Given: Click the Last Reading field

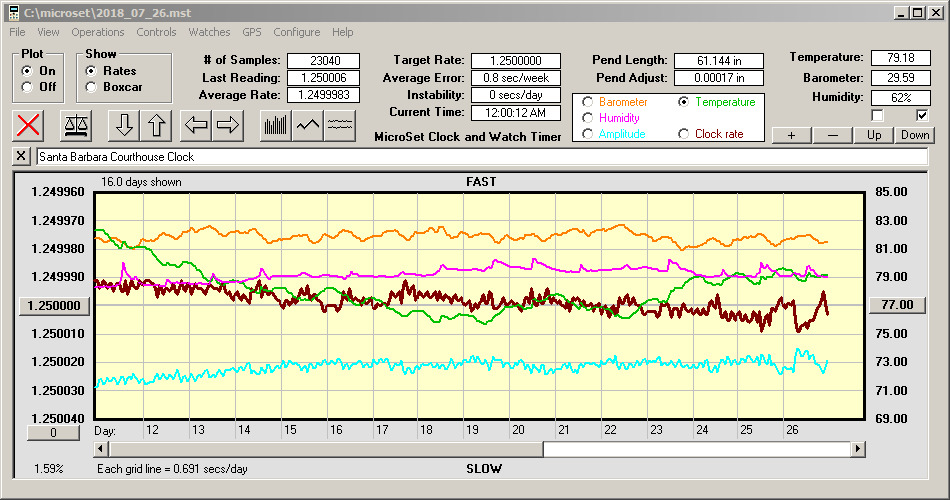Looking at the screenshot, I should [x=324, y=78].
